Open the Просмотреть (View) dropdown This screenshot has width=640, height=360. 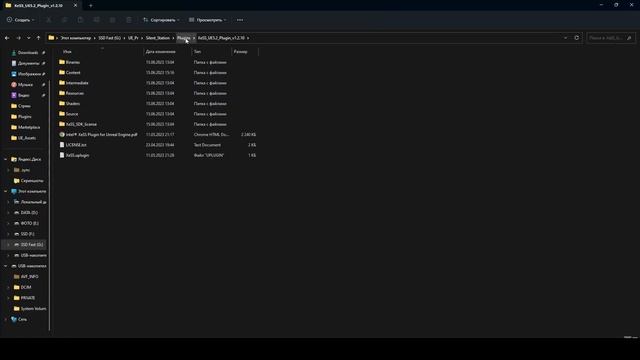coord(207,20)
